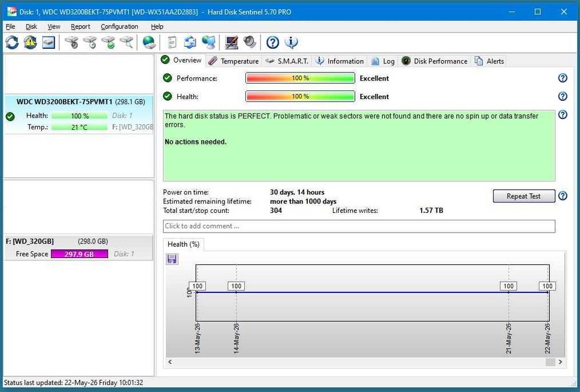Click the info speech bubble toolbar icon

(291, 42)
